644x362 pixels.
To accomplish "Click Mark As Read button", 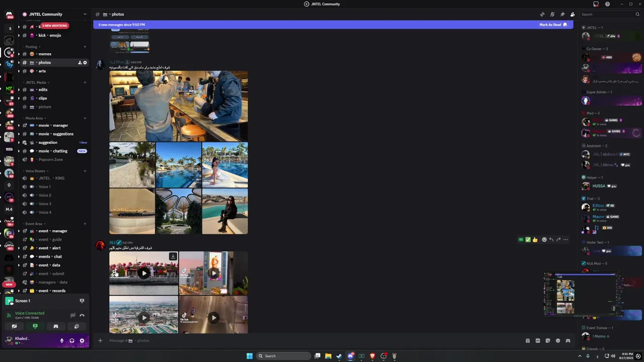I will coord(553,25).
